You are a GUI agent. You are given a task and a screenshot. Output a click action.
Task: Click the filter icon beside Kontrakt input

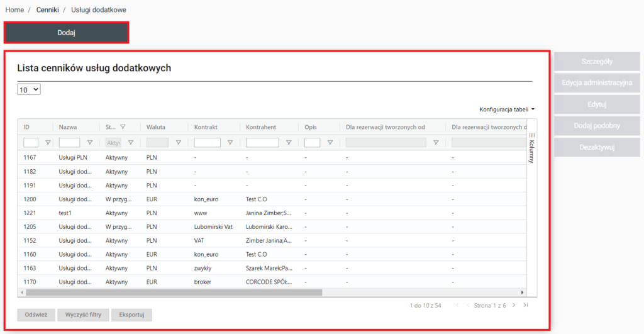click(x=230, y=143)
